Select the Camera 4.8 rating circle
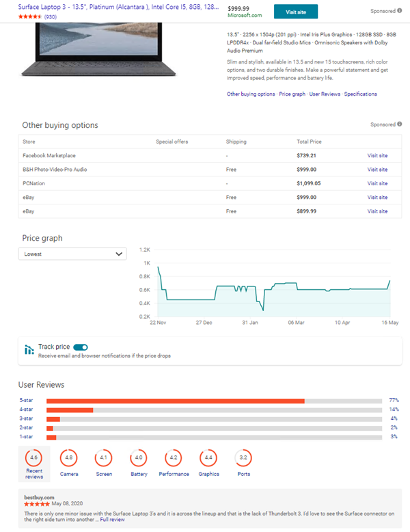 (68, 457)
